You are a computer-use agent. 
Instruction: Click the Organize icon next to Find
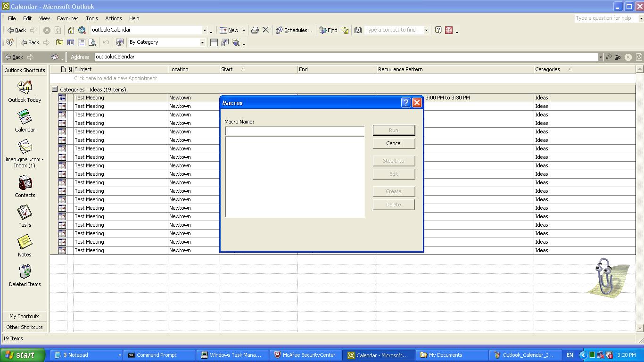(345, 30)
